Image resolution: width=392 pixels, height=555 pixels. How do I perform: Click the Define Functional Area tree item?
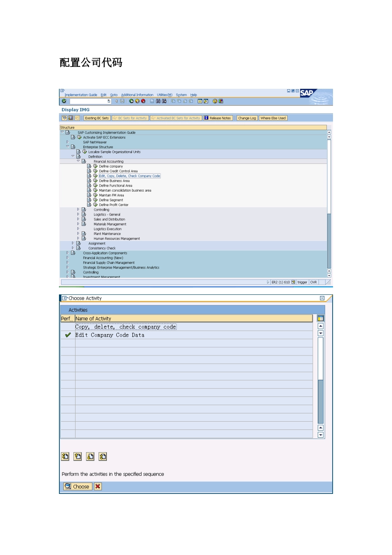point(116,185)
